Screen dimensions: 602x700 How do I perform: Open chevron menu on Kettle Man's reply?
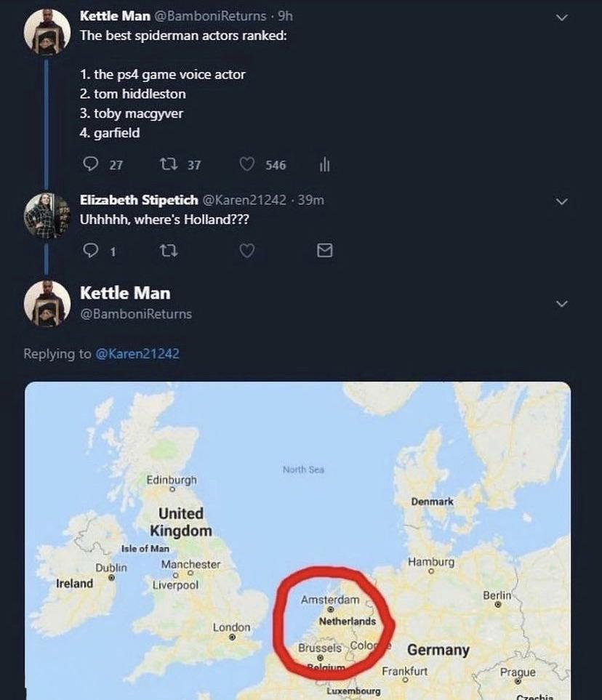561,303
